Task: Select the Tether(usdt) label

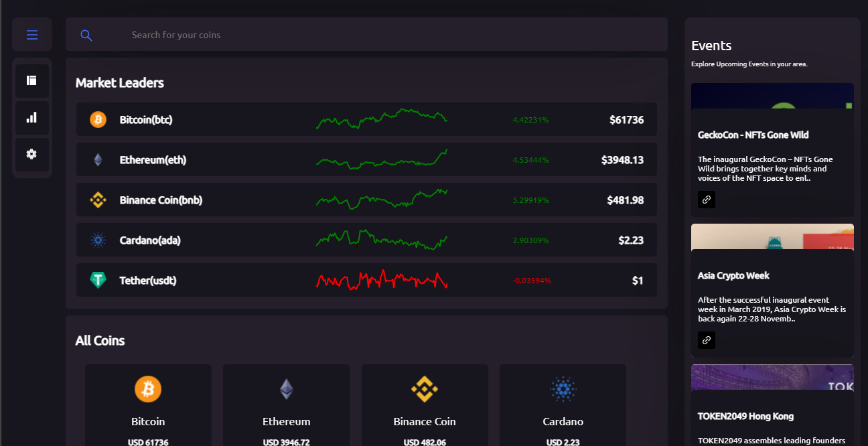Action: [148, 281]
